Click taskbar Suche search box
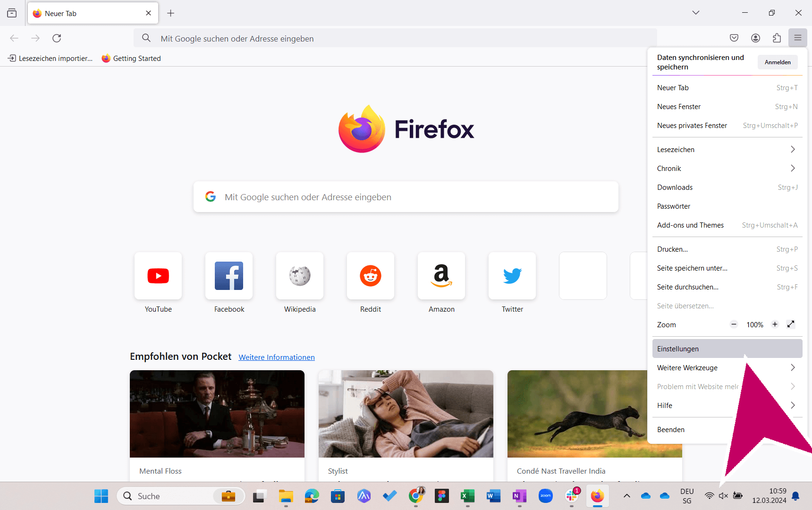Viewport: 812px width, 510px height. [181, 496]
